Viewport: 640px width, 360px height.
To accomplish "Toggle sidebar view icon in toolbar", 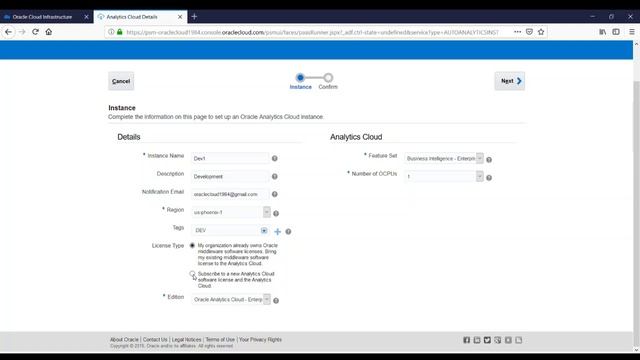I will [x=616, y=32].
